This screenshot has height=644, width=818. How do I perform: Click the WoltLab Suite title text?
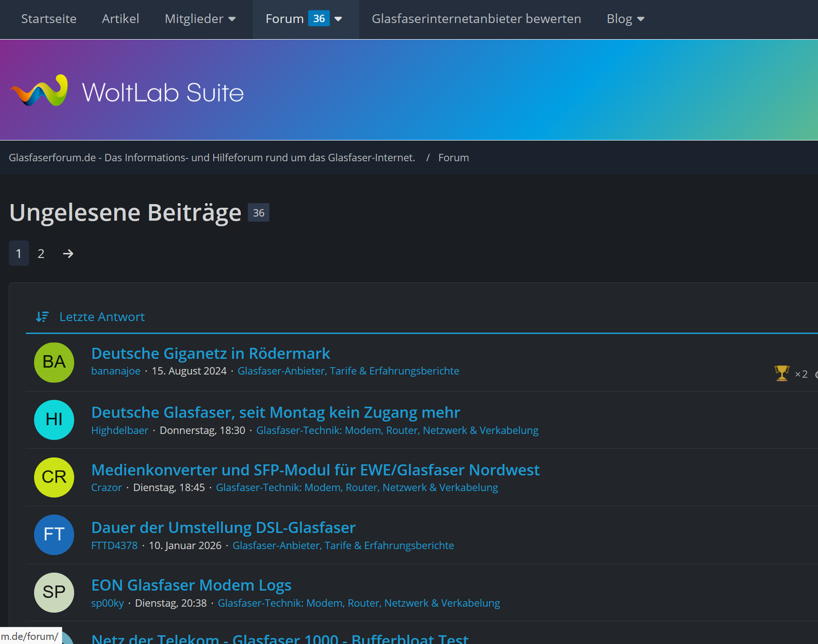pos(163,92)
